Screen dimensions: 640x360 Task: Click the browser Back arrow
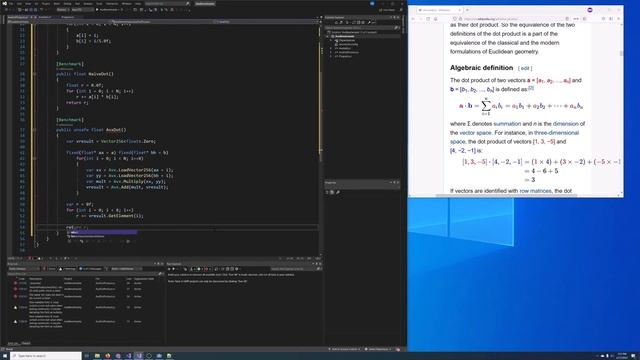(413, 19)
